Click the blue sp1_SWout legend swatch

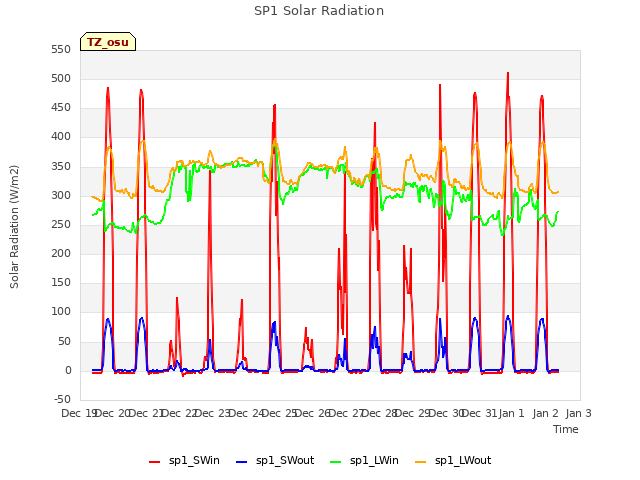pyautogui.click(x=242, y=462)
